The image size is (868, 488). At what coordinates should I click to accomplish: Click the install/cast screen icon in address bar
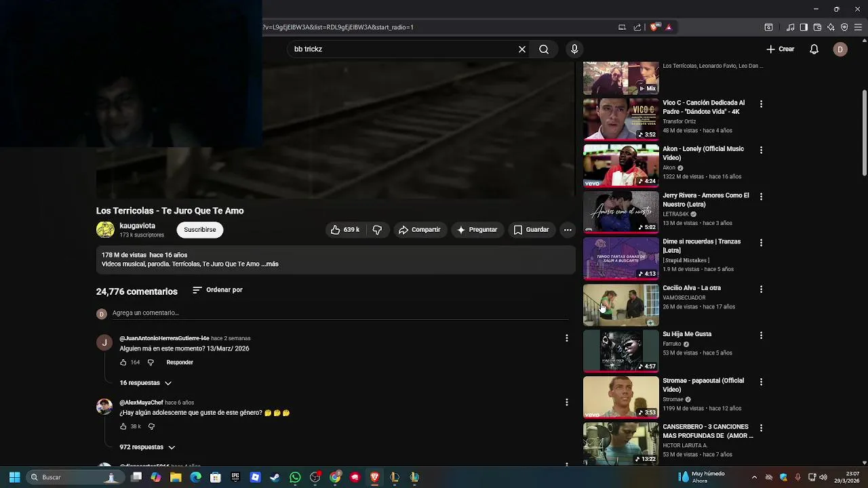622,27
